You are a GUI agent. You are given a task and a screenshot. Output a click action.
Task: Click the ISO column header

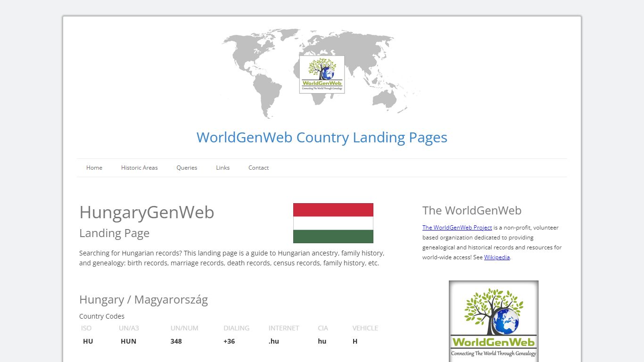pyautogui.click(x=86, y=328)
